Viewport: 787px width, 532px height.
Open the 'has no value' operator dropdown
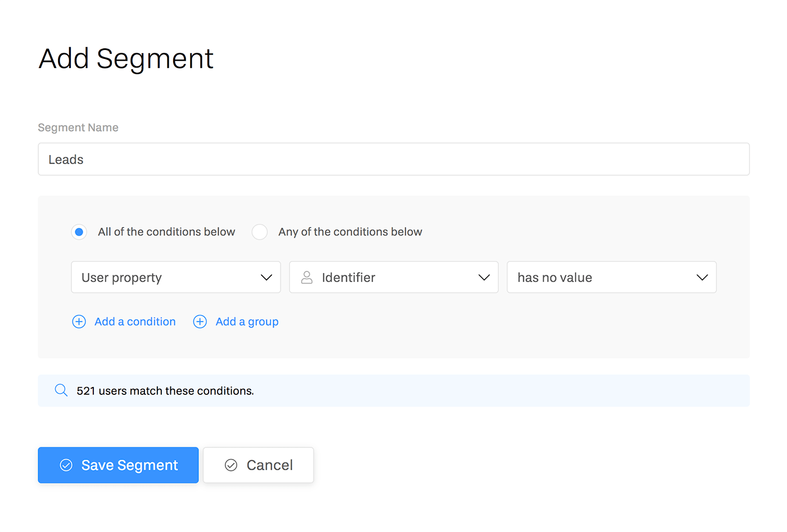pyautogui.click(x=611, y=278)
